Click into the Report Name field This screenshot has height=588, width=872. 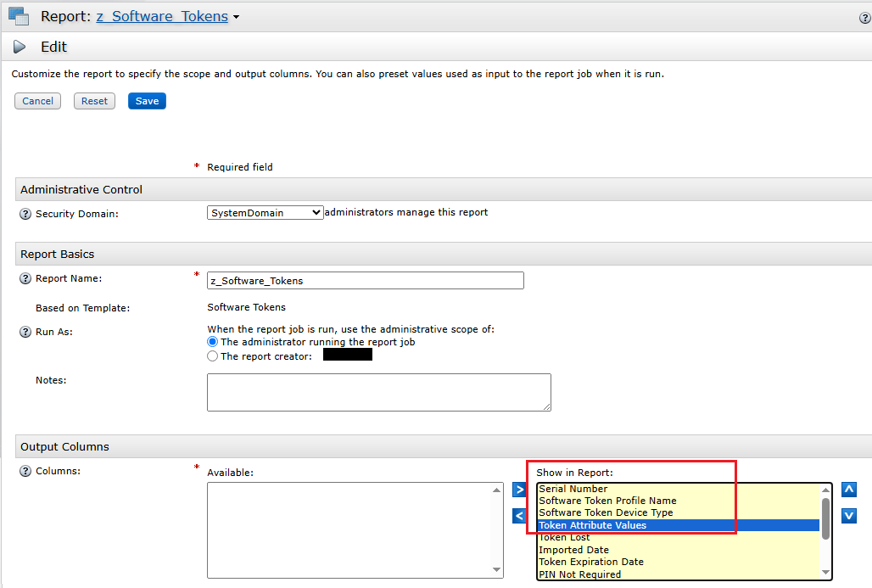coord(366,280)
